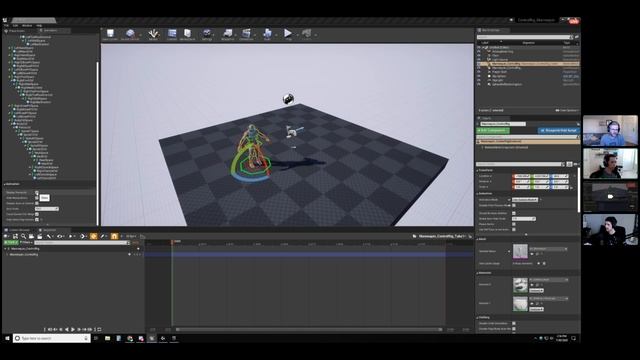Click the World Outliner search field
Screen dimensions: 640x360
(x=523, y=37)
